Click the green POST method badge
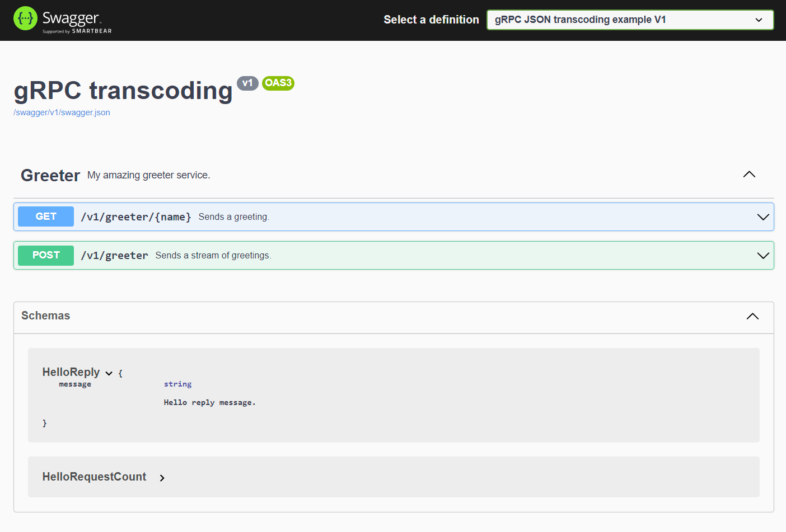786x532 pixels. [x=45, y=255]
